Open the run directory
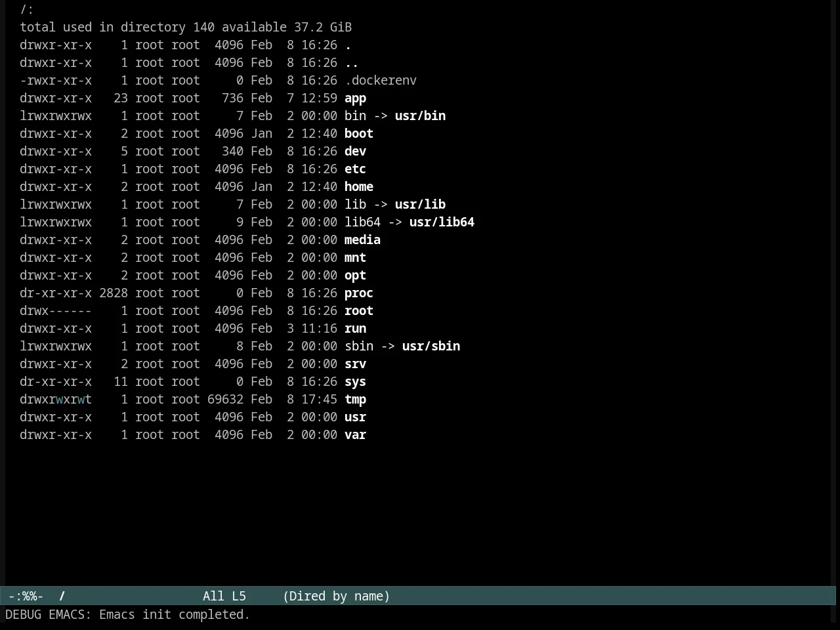 tap(355, 329)
